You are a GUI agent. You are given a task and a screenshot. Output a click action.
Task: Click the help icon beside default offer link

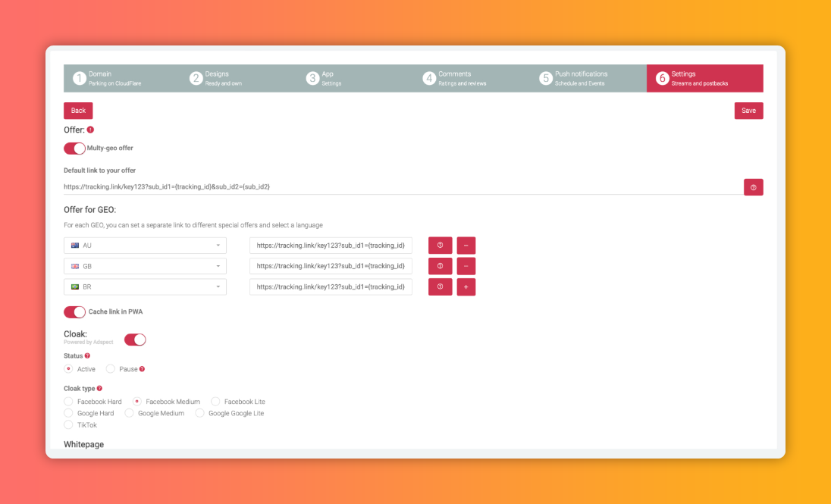point(753,186)
